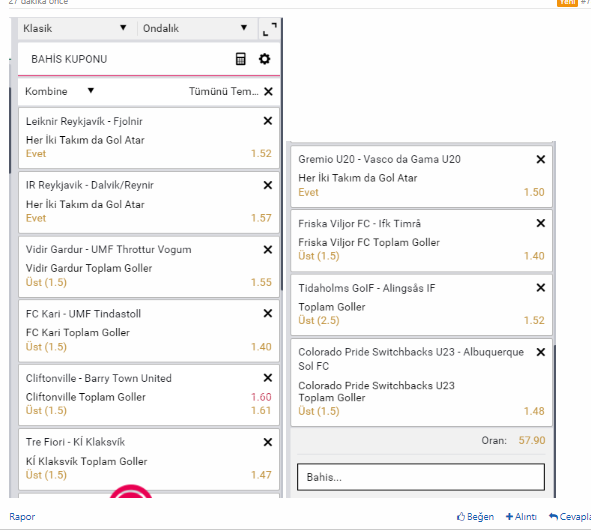Click IR Reykjavik - Dalvik/Reynir match title
591x530 pixels.
click(90, 185)
